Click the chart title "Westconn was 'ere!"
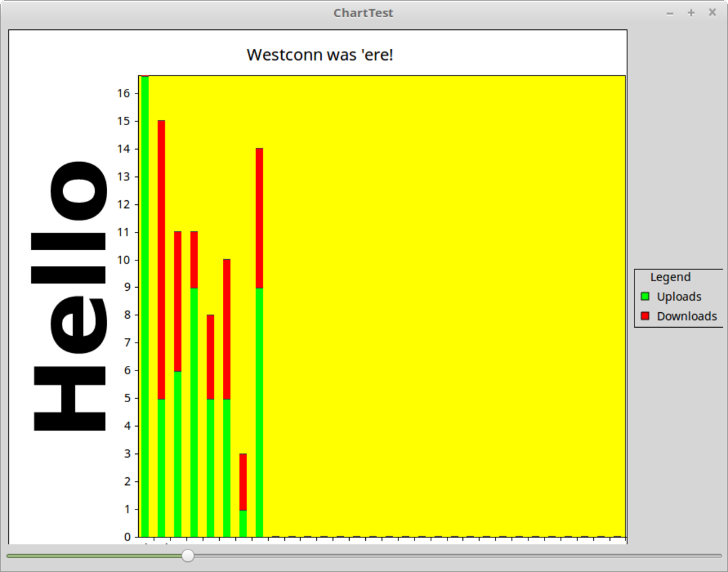The height and width of the screenshot is (572, 728). point(320,55)
